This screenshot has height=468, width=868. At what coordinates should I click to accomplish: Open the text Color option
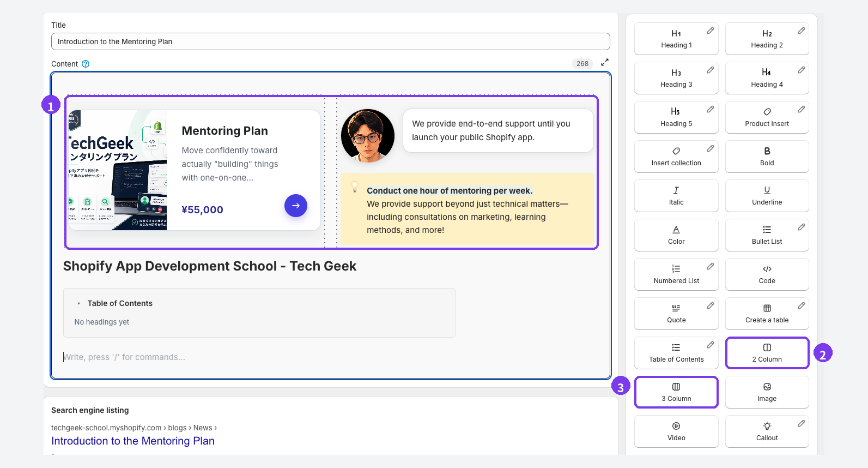(676, 235)
